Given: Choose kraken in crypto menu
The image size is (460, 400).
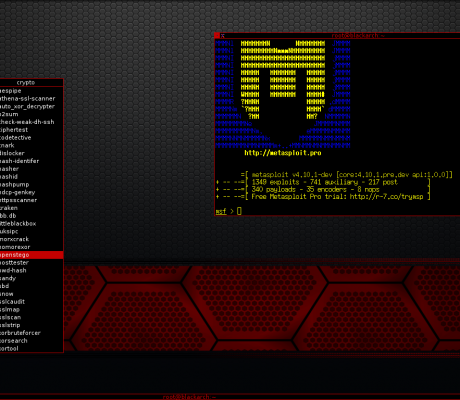Looking at the screenshot, I should 31,208.
